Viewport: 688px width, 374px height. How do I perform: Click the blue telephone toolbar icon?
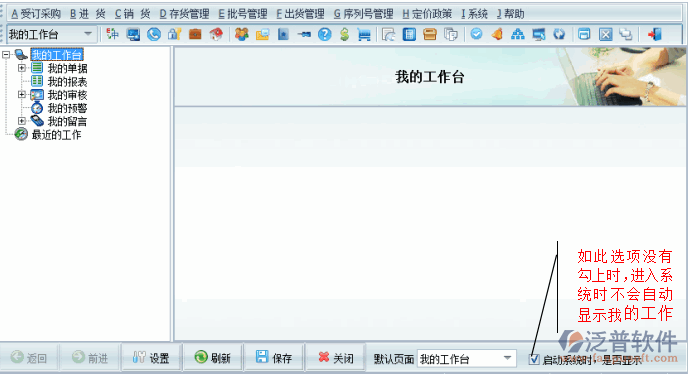pyautogui.click(x=154, y=34)
